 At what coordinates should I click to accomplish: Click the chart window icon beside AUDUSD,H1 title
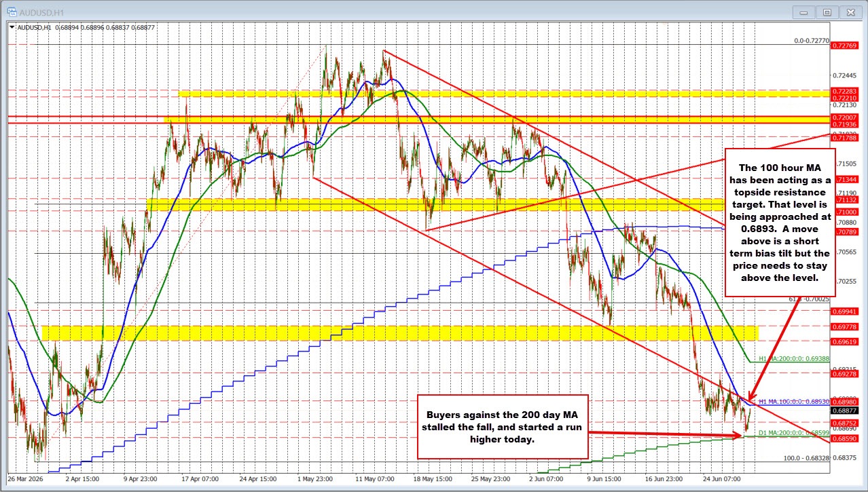12,12
